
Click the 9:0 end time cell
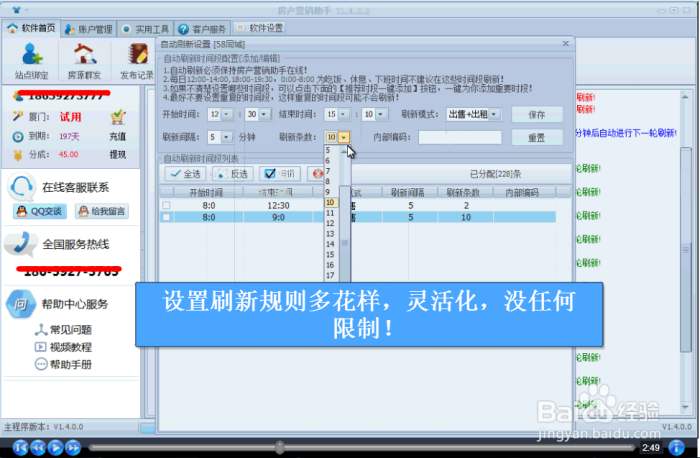point(278,217)
